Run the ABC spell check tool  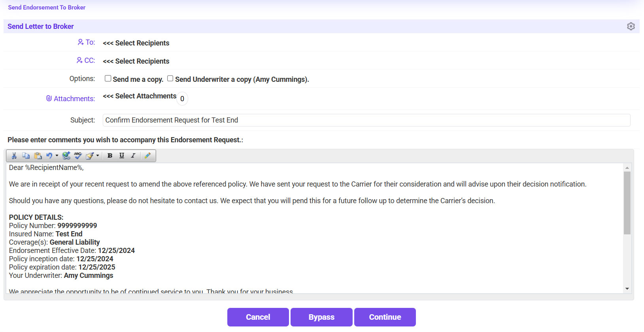coord(78,156)
